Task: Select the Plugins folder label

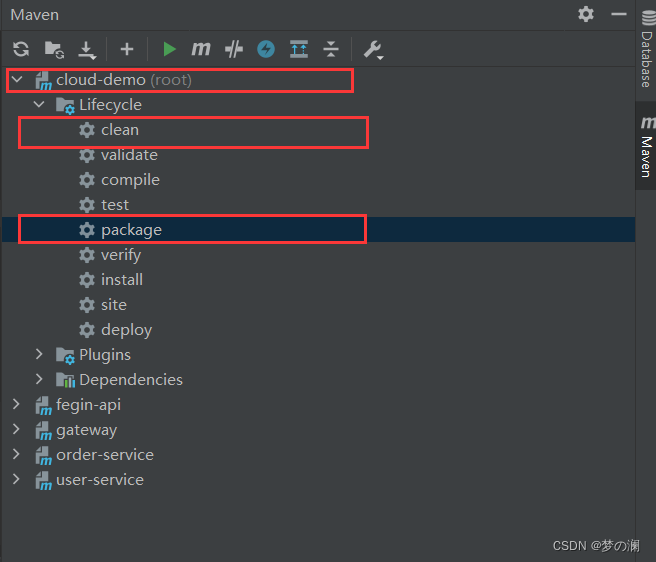Action: 105,355
